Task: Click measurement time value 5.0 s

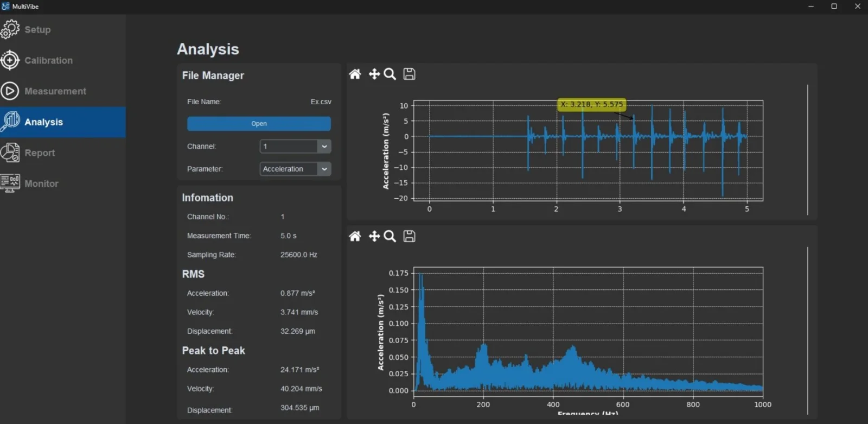Action: pyautogui.click(x=288, y=236)
